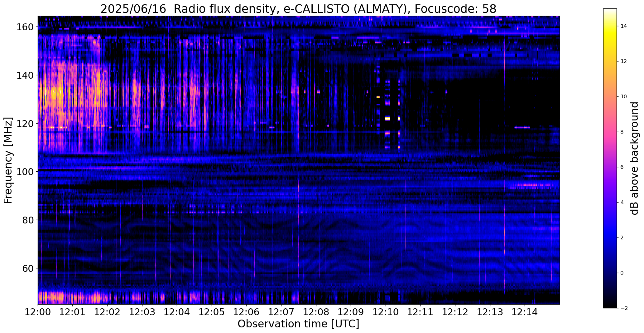Click the 140 MHz frequency tick label
Screen dimensions: 644x333
point(25,75)
